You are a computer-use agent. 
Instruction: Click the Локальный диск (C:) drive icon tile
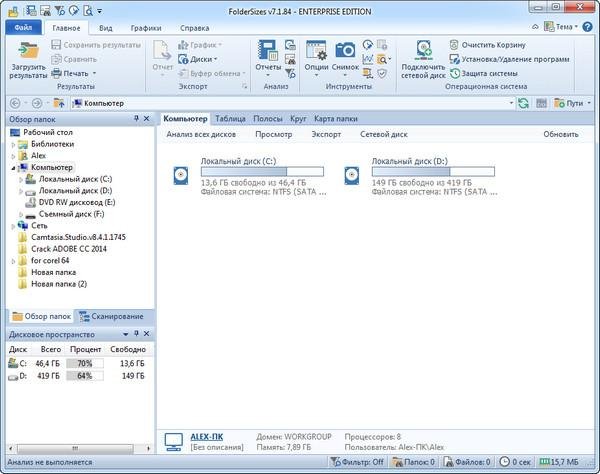tap(181, 176)
